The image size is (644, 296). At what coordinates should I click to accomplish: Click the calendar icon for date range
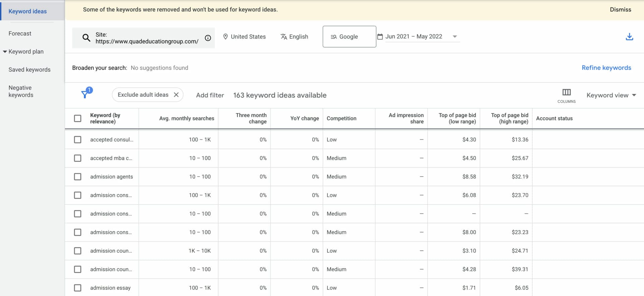coord(380,37)
